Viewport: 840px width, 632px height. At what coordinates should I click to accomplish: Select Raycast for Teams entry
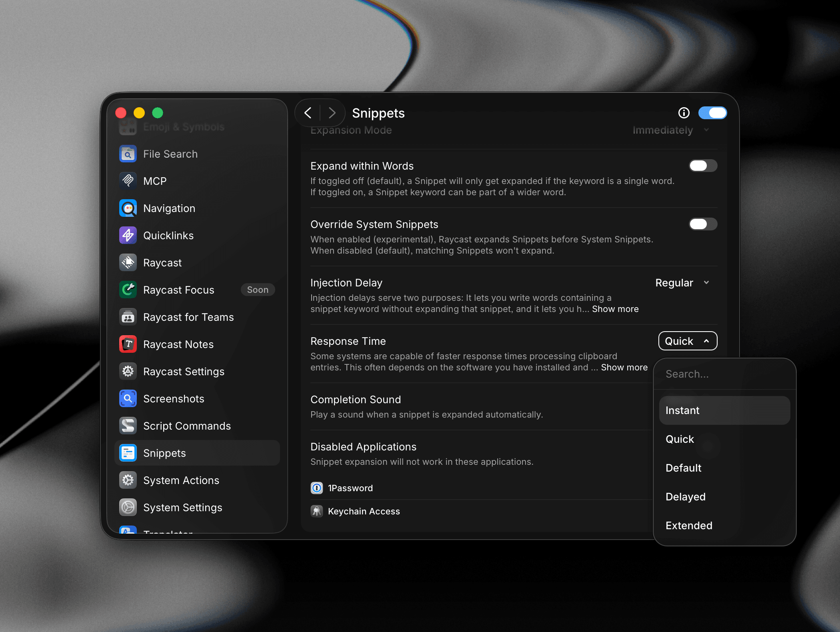197,317
